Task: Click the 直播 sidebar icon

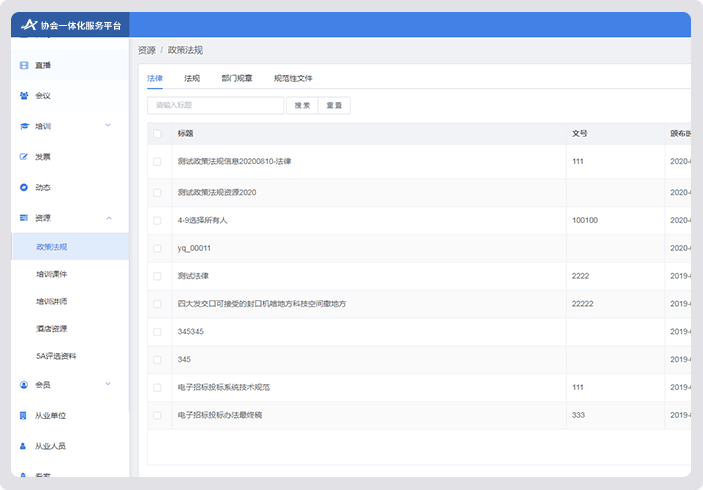Action: pos(24,65)
